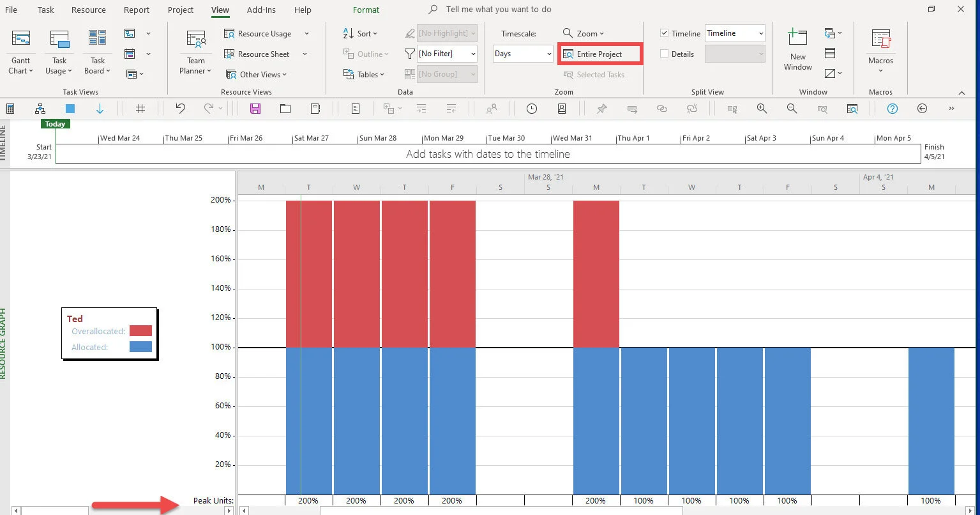The width and height of the screenshot is (980, 515).
Task: Click the Entire Project zoom button
Action: [599, 54]
